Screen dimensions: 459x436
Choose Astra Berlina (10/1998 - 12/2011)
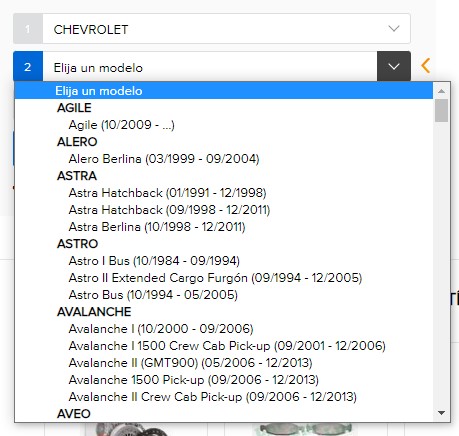tap(224, 227)
